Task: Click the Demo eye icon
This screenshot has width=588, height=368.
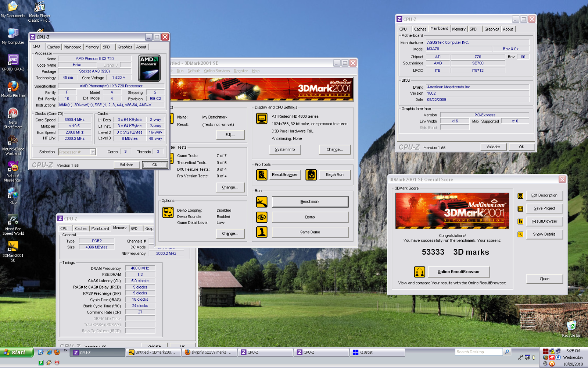Action: [x=262, y=217]
